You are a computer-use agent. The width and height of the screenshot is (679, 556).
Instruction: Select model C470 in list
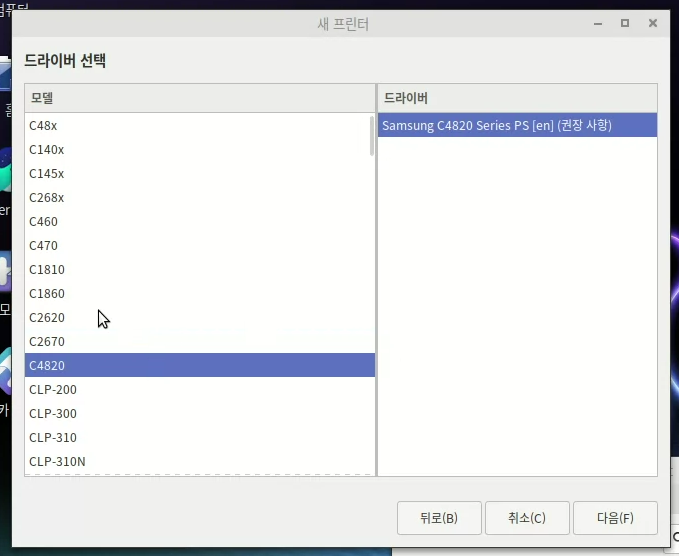tap(200, 246)
